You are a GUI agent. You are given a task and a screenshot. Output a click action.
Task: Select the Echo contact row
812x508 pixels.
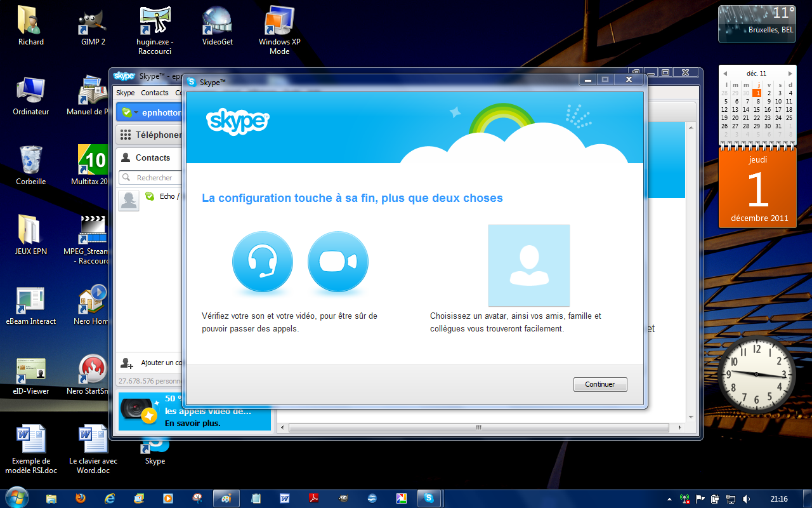[150, 201]
